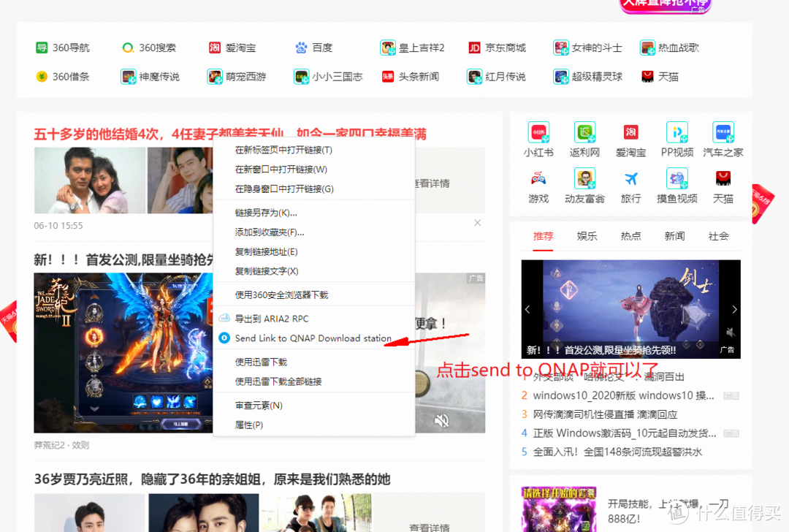Open the 头条新闻 icon
Viewport: 789px width, 532px height.
coord(387,77)
